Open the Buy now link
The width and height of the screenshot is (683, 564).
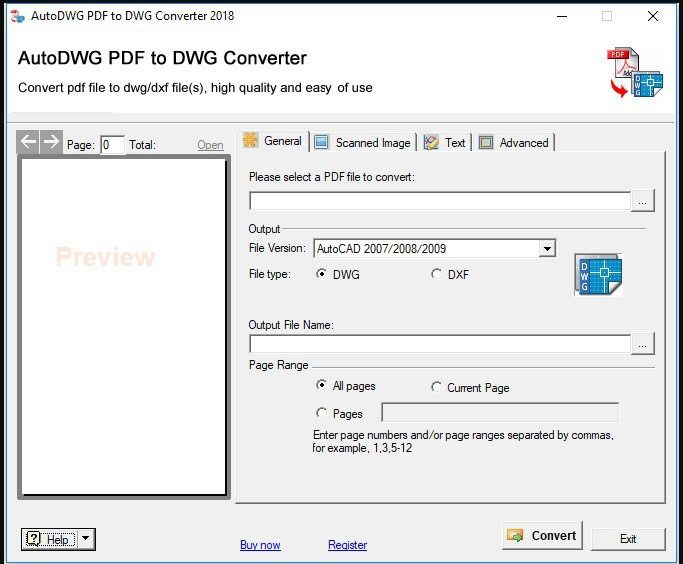pos(260,544)
